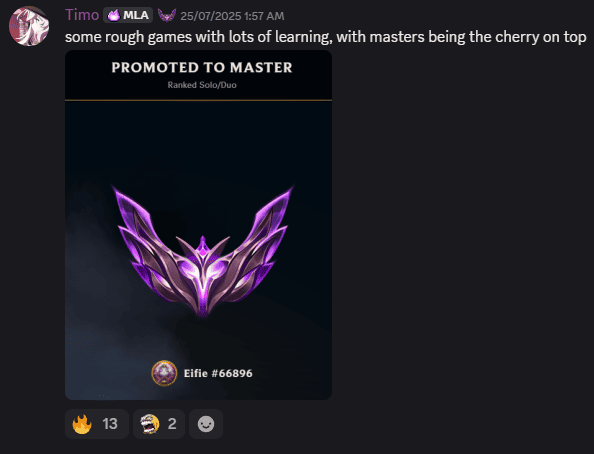Click the purple flame icon in MLA tag
The width and height of the screenshot is (594, 454).
[114, 16]
